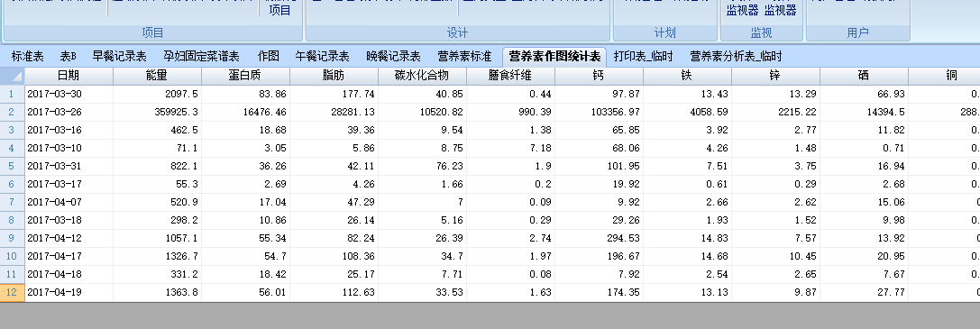The width and height of the screenshot is (980, 329).
Task: Switch to the 标准表 tab
Action: [28, 57]
